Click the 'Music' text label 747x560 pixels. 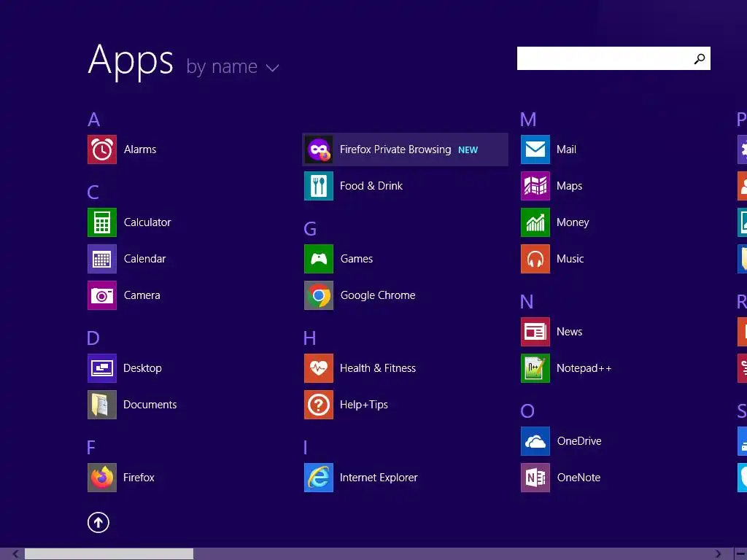pos(570,259)
